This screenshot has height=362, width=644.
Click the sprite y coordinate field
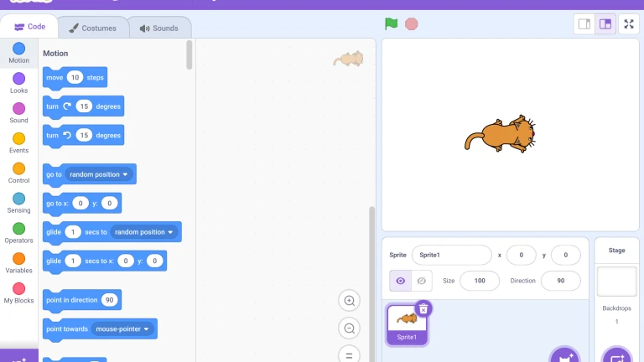pyautogui.click(x=565, y=255)
